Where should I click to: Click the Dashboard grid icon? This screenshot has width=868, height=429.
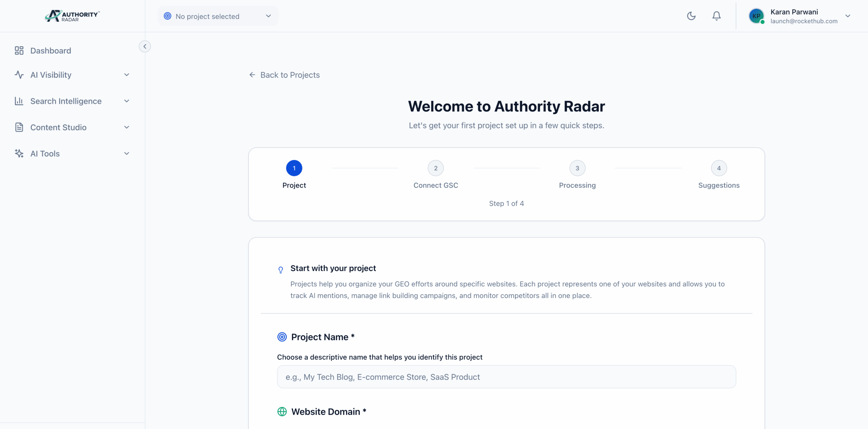[x=19, y=51]
